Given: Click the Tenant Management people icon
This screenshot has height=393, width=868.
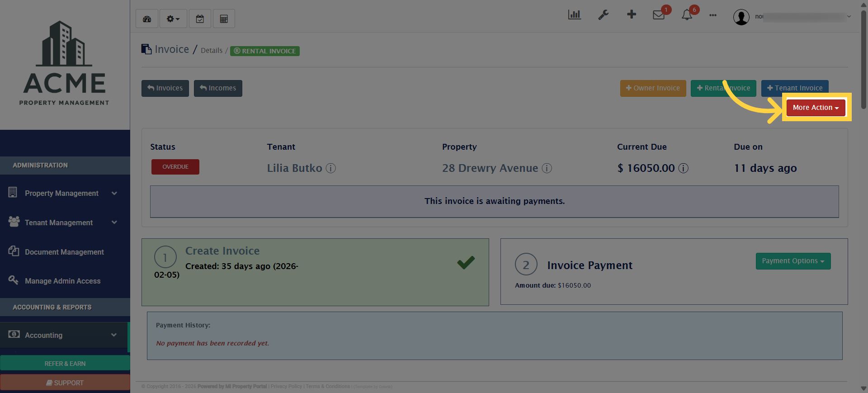Looking at the screenshot, I should (14, 222).
